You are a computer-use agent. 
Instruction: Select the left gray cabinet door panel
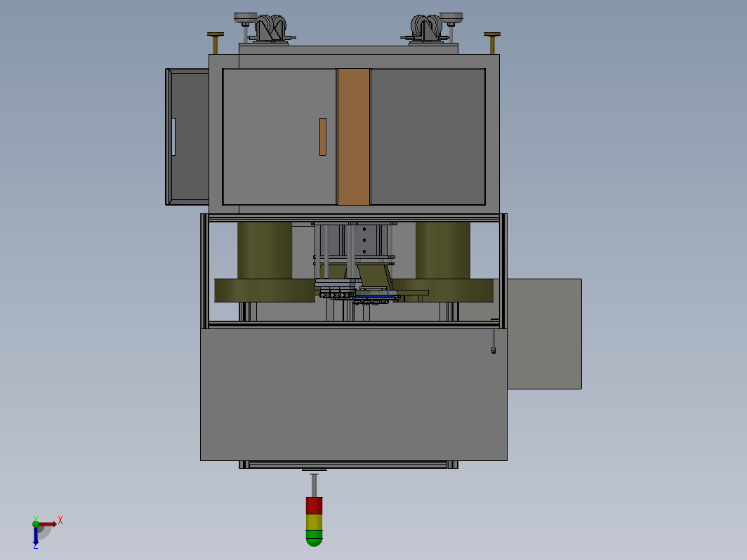pyautogui.click(x=279, y=137)
